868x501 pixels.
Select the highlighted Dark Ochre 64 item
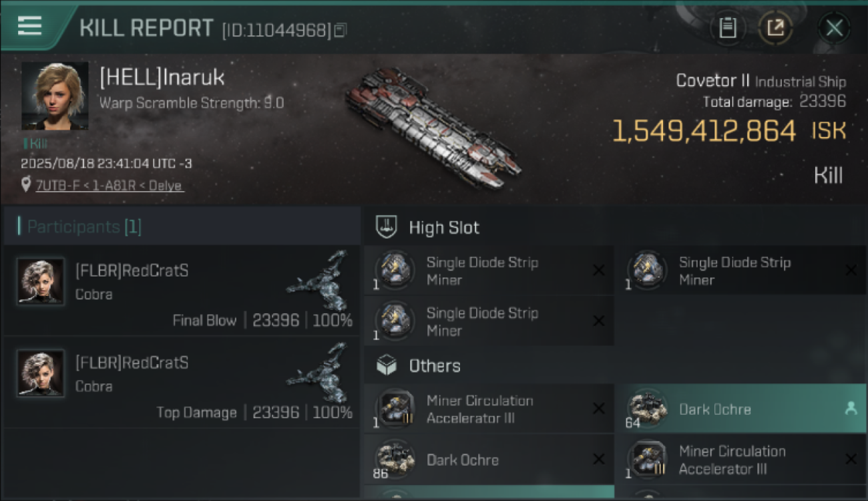point(740,409)
